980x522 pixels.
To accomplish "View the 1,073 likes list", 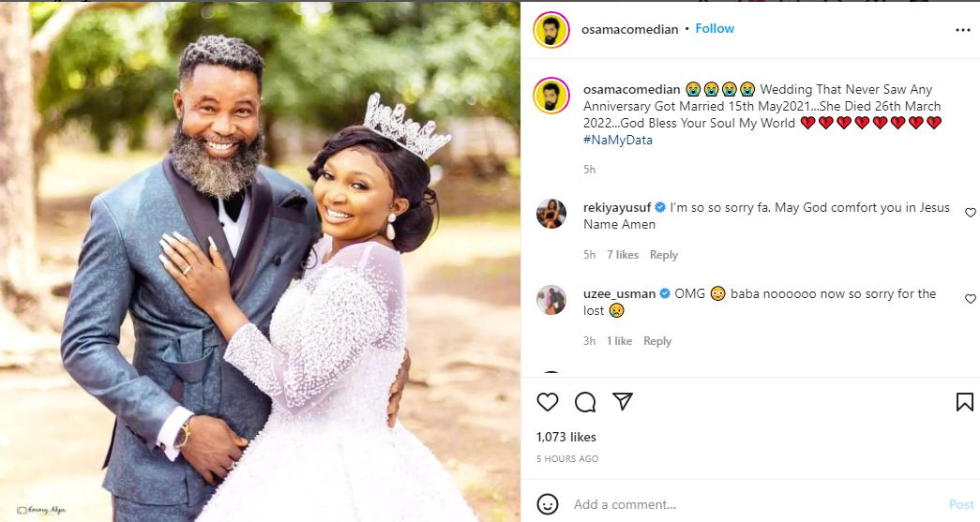I will (x=565, y=437).
